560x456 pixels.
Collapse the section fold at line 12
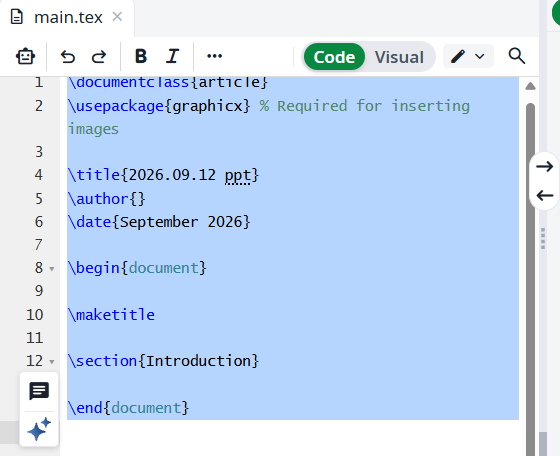click(52, 362)
